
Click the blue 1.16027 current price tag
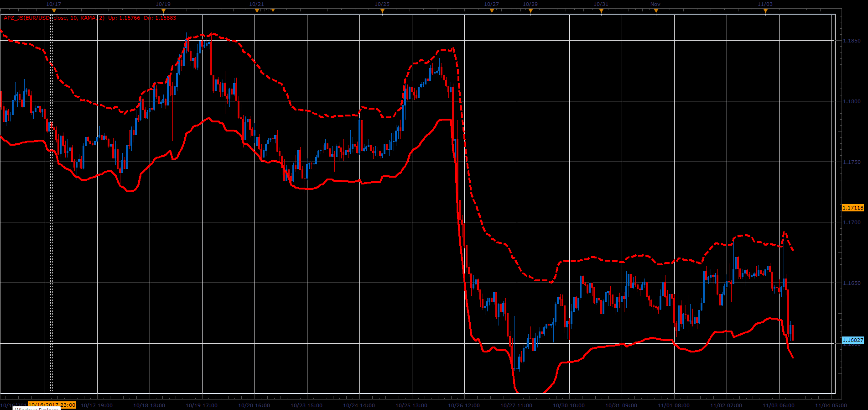pos(852,340)
